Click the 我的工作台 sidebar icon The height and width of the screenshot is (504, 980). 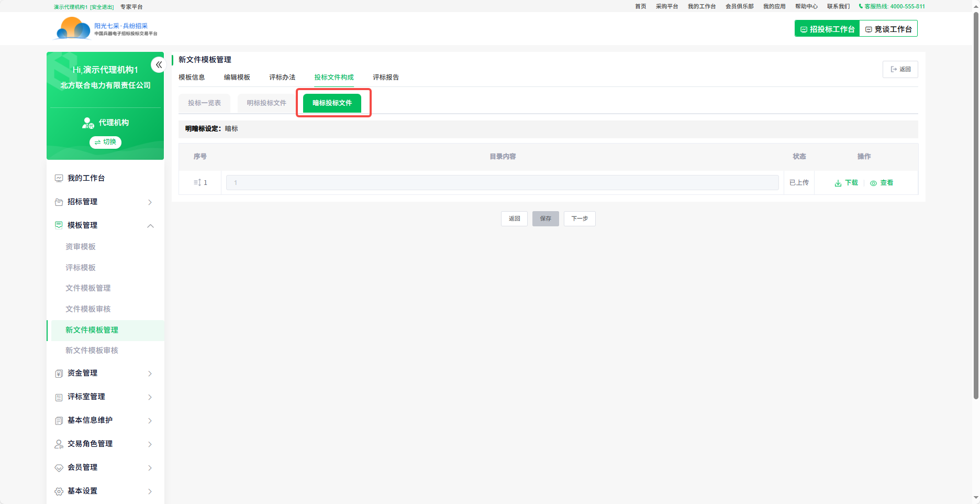coord(59,179)
